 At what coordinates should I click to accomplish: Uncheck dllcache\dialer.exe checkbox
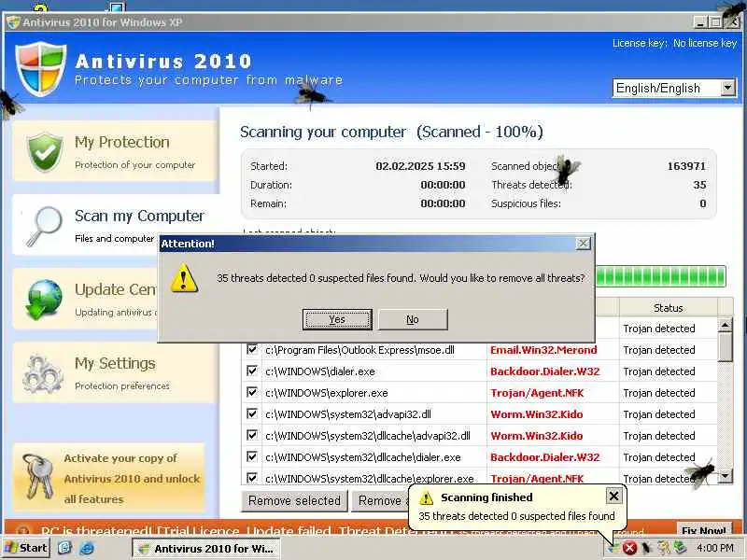(252, 456)
